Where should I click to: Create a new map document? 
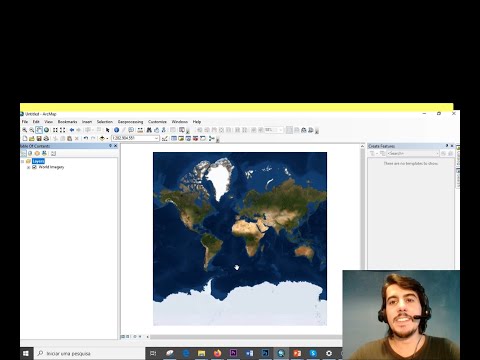[25, 138]
